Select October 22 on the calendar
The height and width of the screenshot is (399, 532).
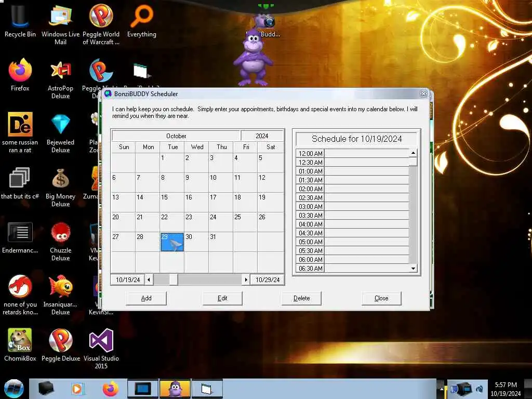(x=172, y=222)
